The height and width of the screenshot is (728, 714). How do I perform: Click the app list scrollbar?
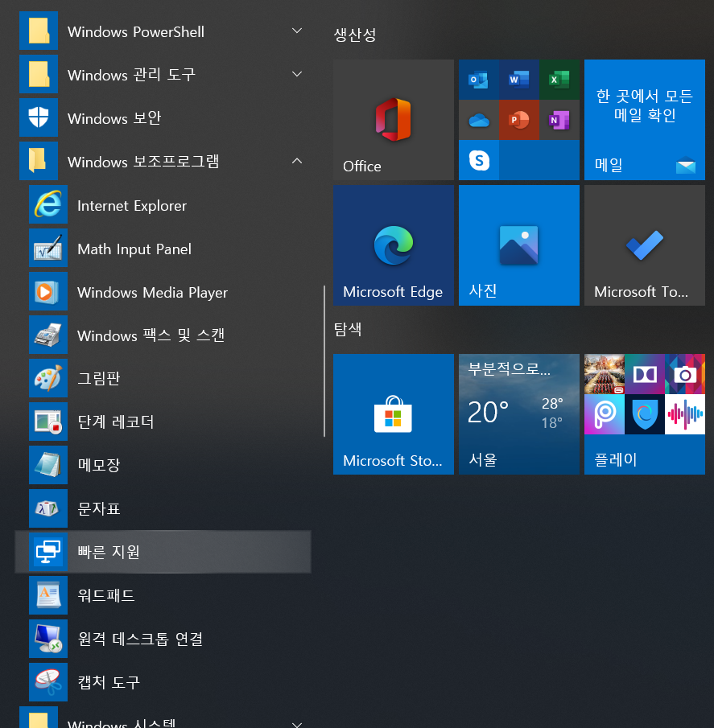point(324,361)
